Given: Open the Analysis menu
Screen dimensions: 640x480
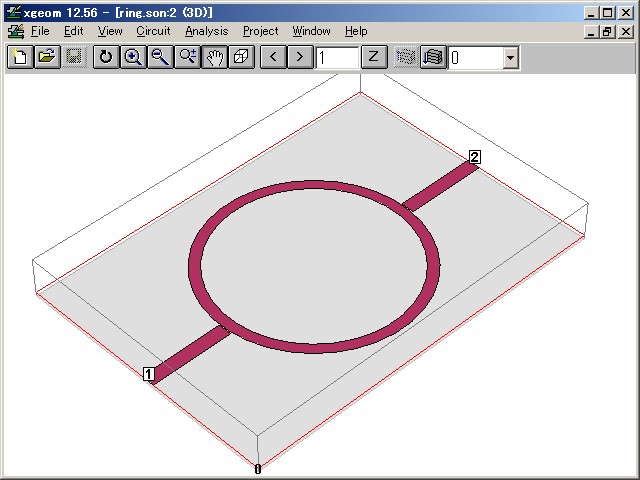Looking at the screenshot, I should [207, 31].
